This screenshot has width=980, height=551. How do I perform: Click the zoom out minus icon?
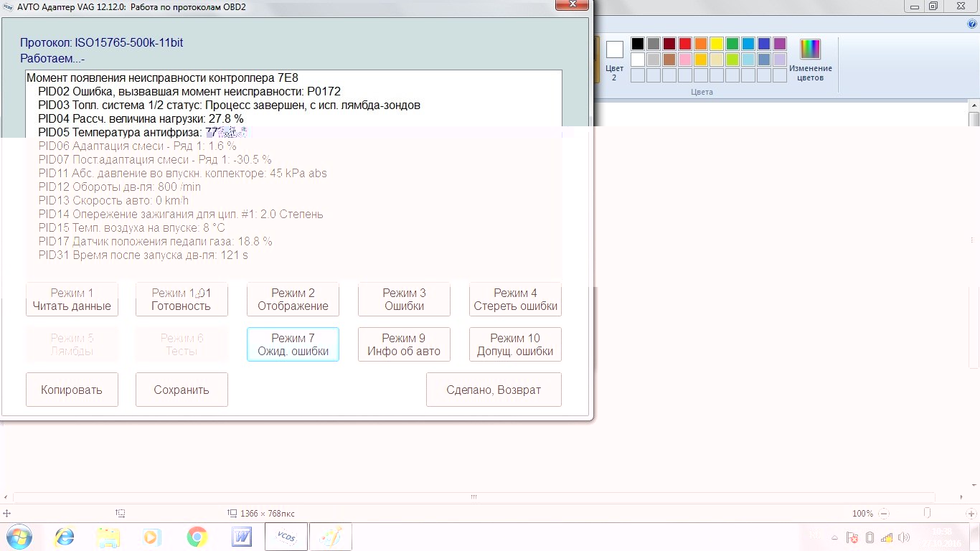pyautogui.click(x=883, y=514)
